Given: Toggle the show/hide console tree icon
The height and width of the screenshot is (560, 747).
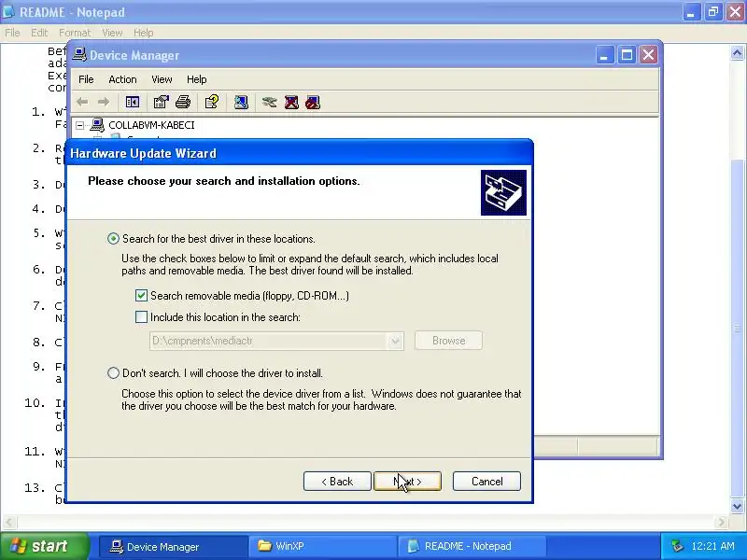Looking at the screenshot, I should pos(133,102).
